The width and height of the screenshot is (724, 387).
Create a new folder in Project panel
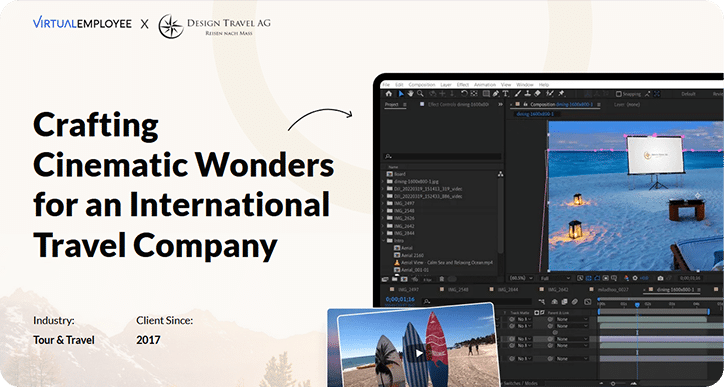click(x=394, y=279)
